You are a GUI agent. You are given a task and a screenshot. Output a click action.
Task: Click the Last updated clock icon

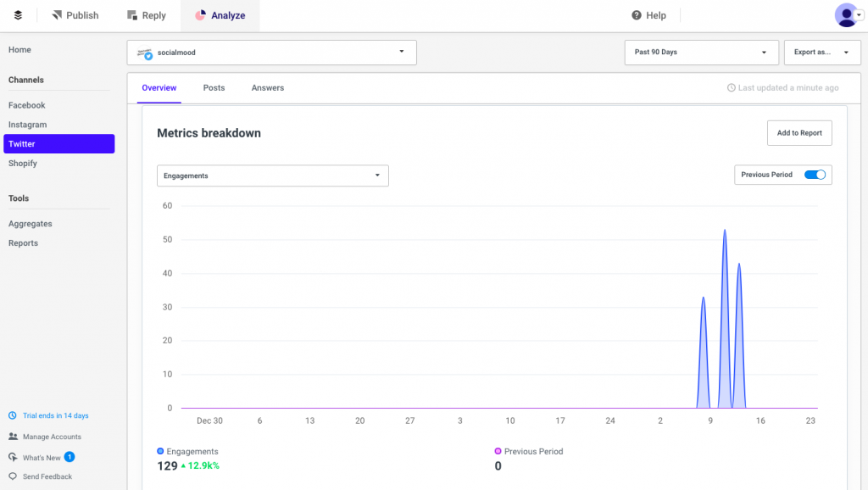click(732, 87)
